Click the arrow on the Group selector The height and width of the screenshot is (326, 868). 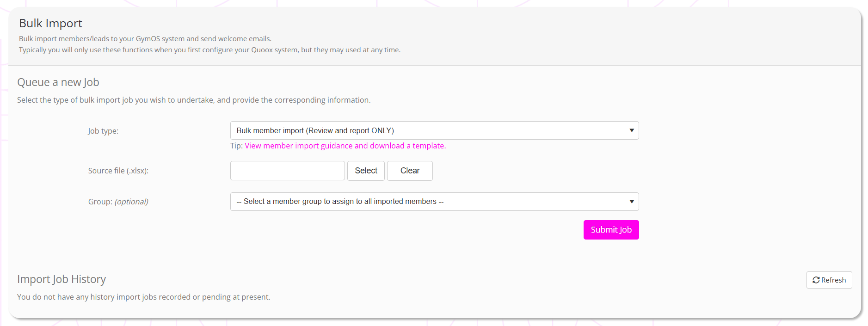(631, 202)
